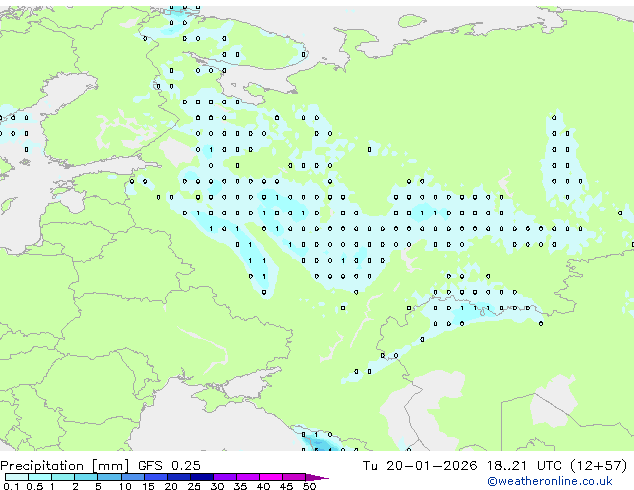This screenshot has height=490, width=634.
Task: Click the 2–5 mm legend swatch
Action: pos(86,477)
